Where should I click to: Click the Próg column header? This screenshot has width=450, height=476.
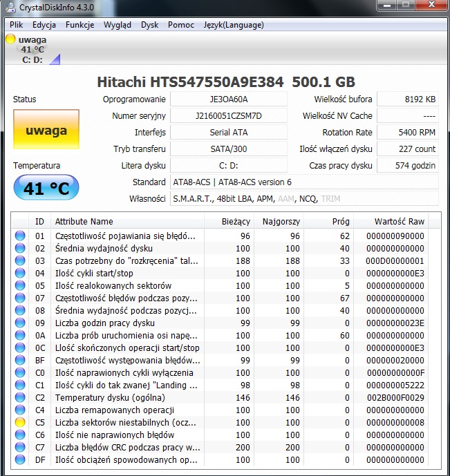[x=329, y=221]
